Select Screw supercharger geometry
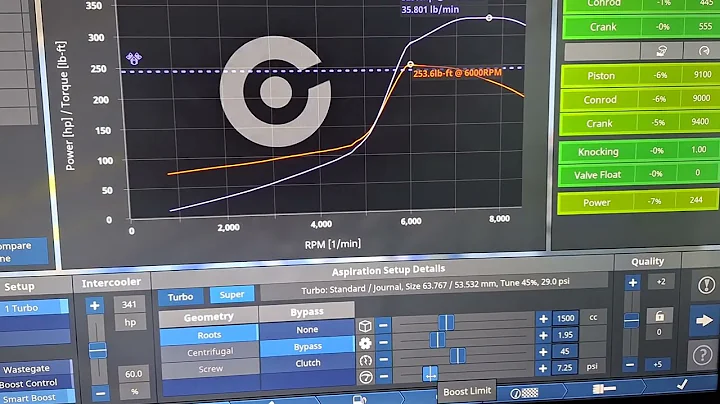720x404 pixels. 210,369
